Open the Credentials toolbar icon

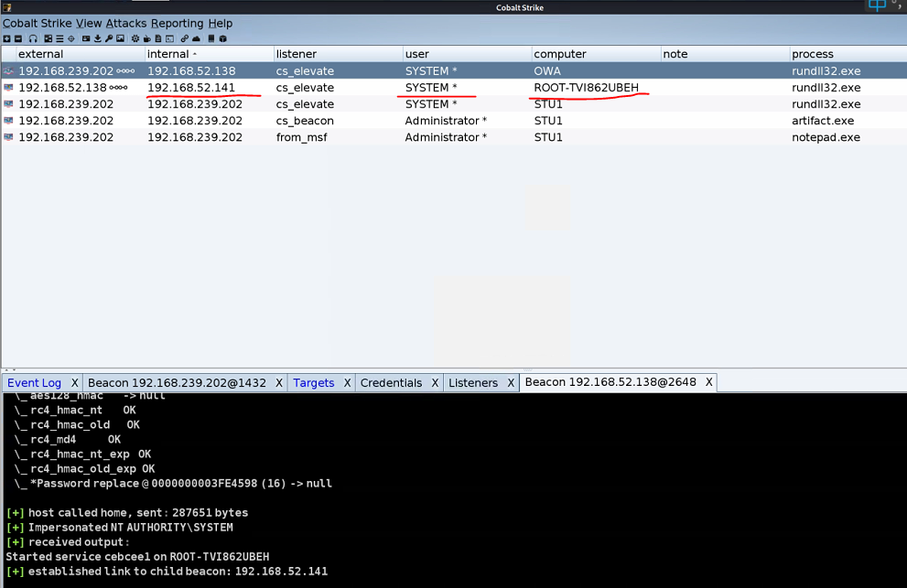86,38
